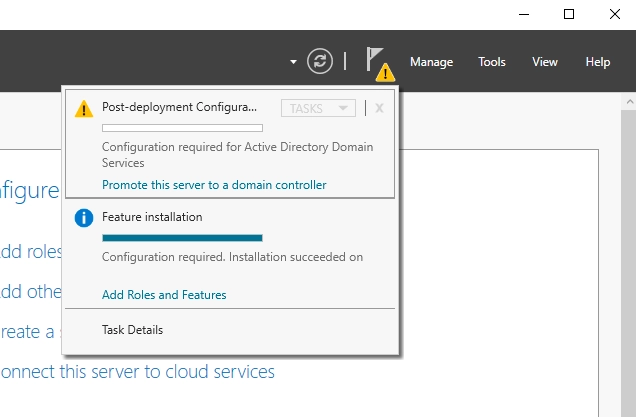Viewport: 636px width, 417px height.
Task: Open the Tools menu
Action: 491,62
